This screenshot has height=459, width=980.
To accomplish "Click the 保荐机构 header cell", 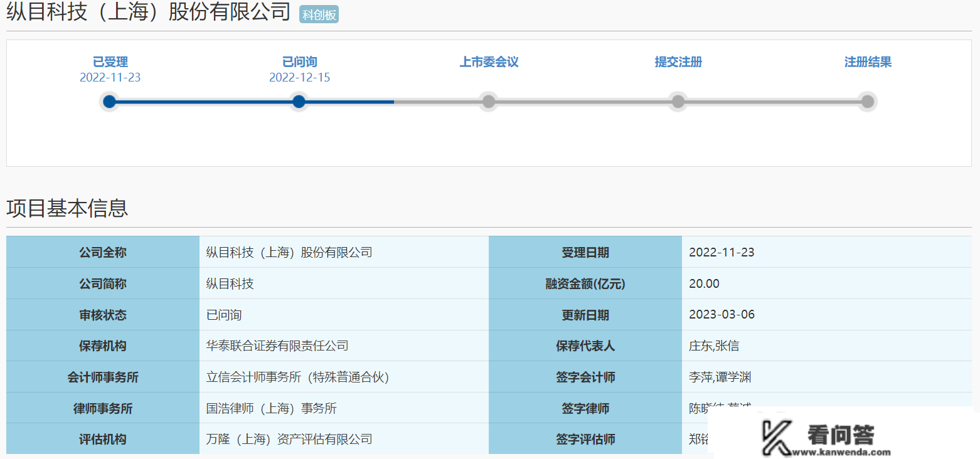I will click(x=103, y=346).
